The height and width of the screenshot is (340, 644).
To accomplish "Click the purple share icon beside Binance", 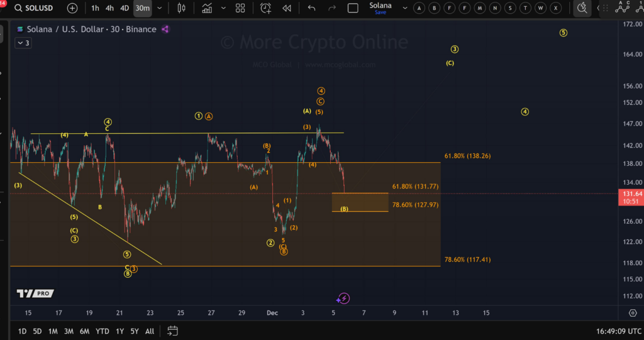I will click(165, 29).
